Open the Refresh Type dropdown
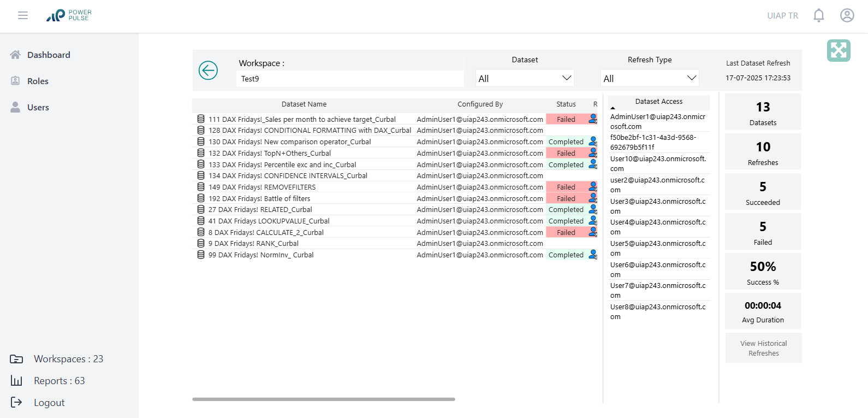This screenshot has height=418, width=868. (x=650, y=78)
